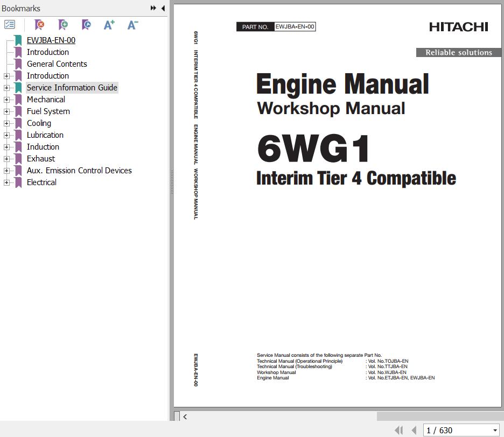Expand the Fuel System bookmark node
This screenshot has width=504, height=437.
pyautogui.click(x=6, y=111)
